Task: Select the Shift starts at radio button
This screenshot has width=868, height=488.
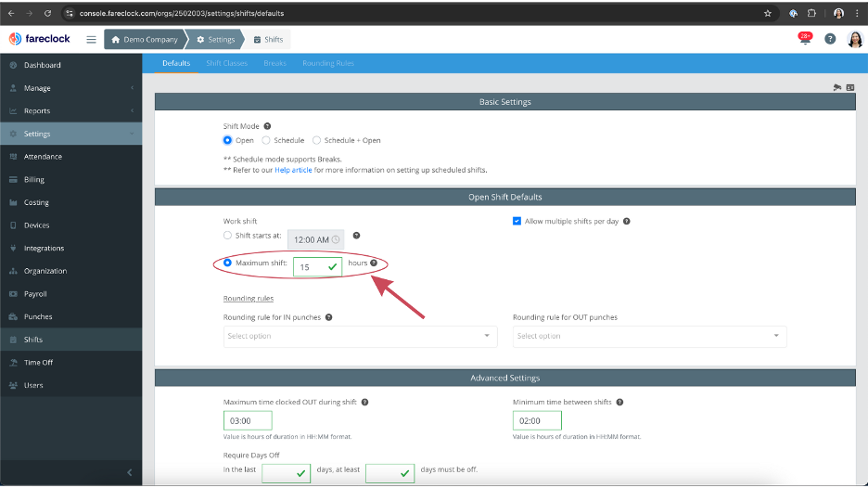Action: click(x=227, y=236)
